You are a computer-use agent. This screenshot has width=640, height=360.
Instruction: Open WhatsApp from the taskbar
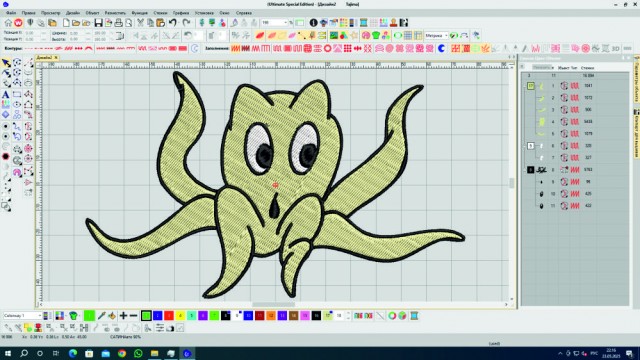pyautogui.click(x=138, y=353)
